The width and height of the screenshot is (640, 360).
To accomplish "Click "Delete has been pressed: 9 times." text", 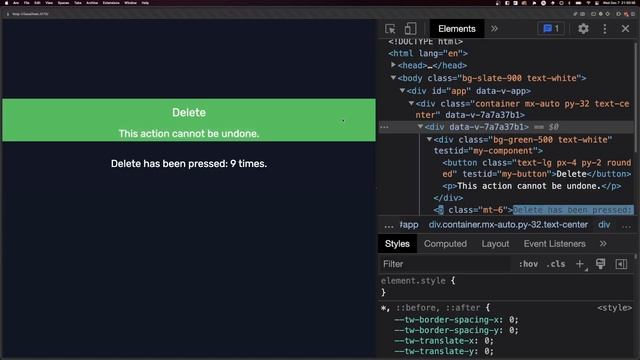I will point(189,164).
